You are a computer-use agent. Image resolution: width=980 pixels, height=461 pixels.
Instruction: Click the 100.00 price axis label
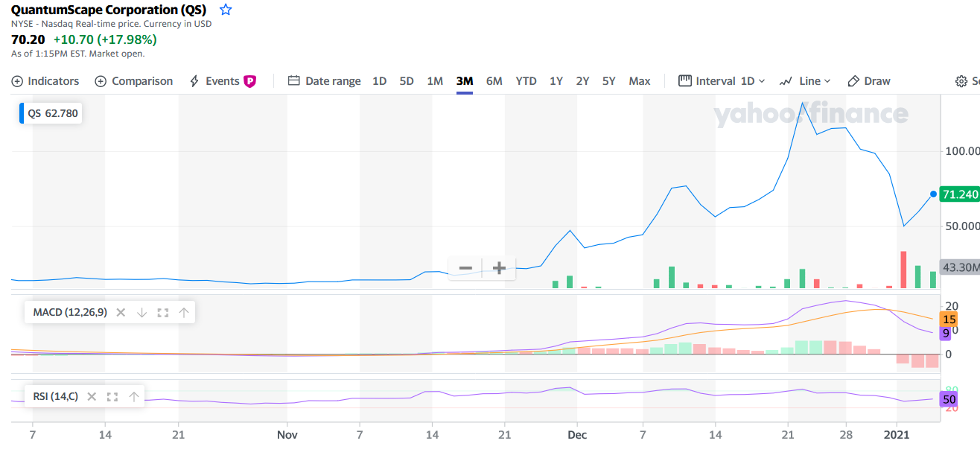[962, 151]
